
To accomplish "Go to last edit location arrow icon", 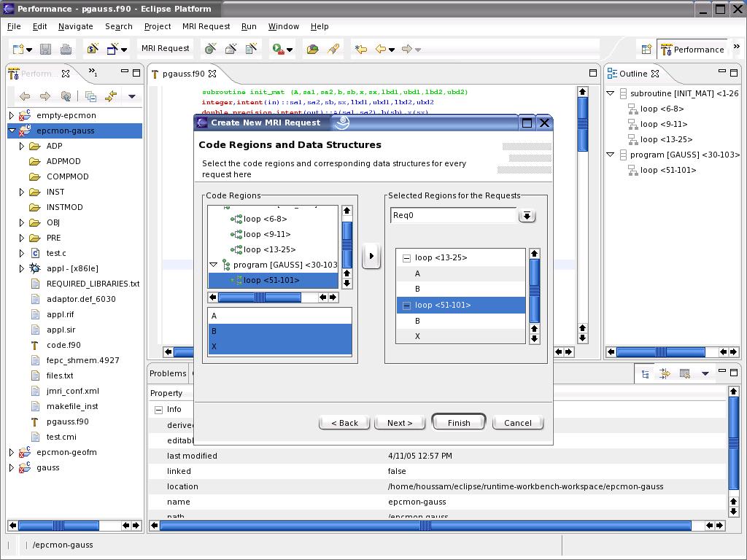I will pos(361,49).
